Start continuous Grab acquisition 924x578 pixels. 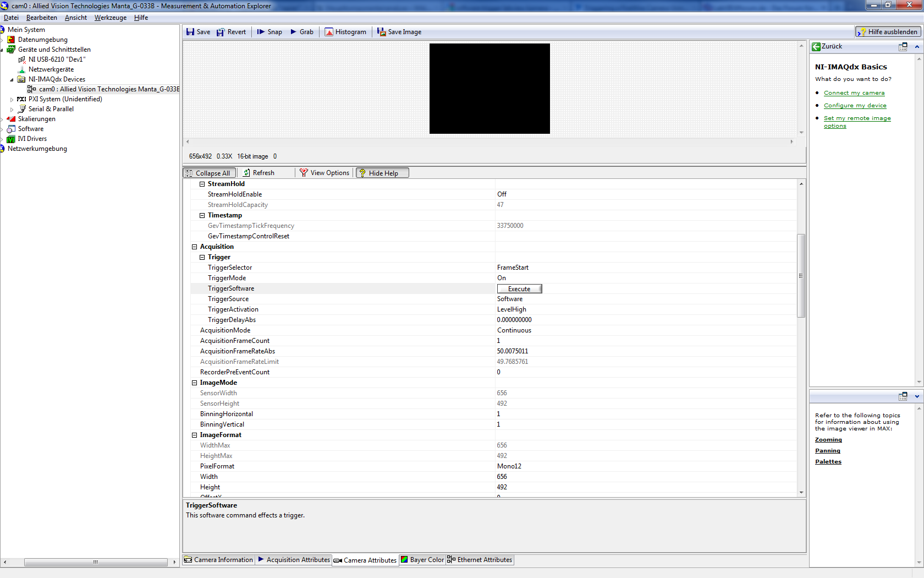(302, 32)
